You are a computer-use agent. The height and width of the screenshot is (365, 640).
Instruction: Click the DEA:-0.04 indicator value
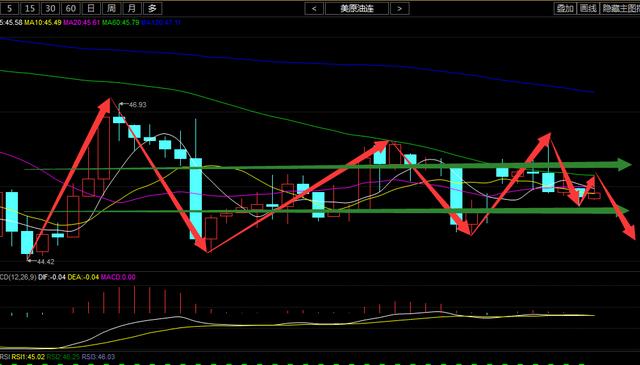pyautogui.click(x=83, y=277)
